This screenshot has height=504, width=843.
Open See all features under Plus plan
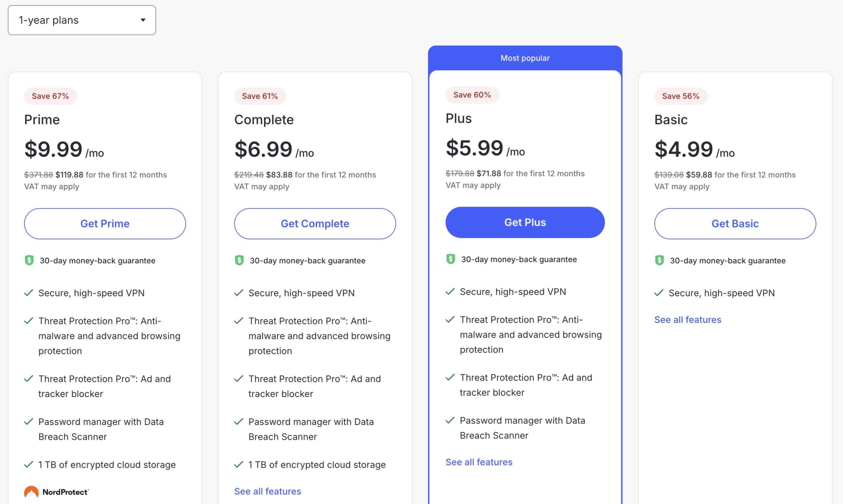point(479,462)
